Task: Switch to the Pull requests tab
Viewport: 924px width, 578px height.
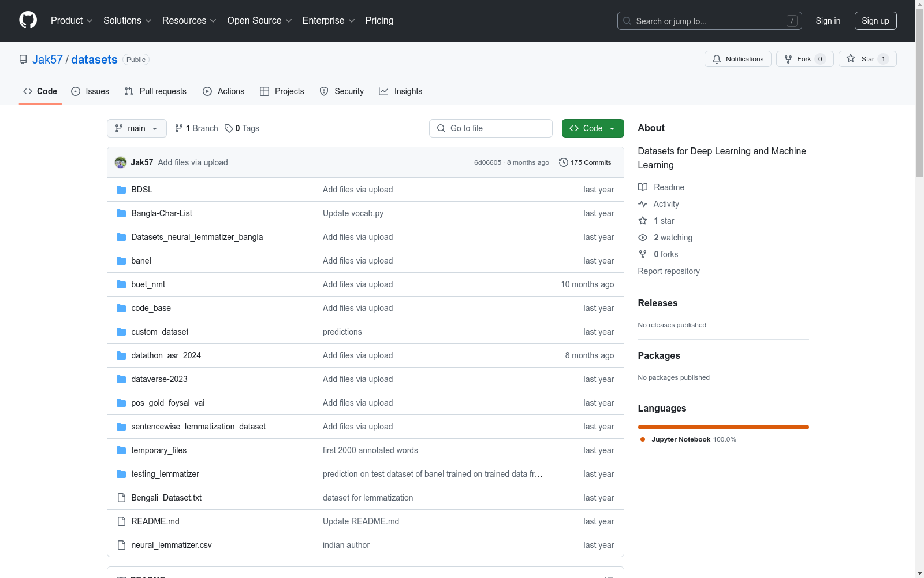Action: pos(155,91)
